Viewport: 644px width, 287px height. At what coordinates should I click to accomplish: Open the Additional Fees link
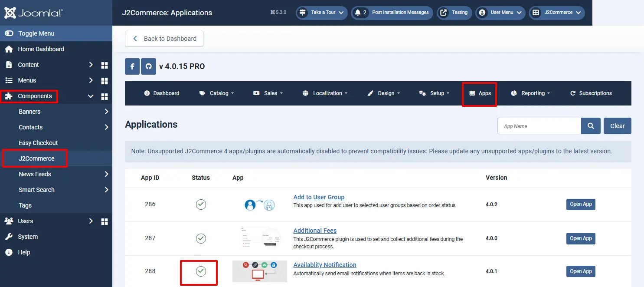click(315, 231)
